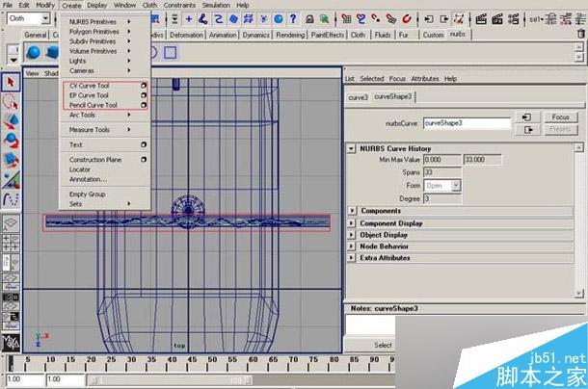Click the Maya logo icon
The image size is (588, 389).
pos(11,342)
